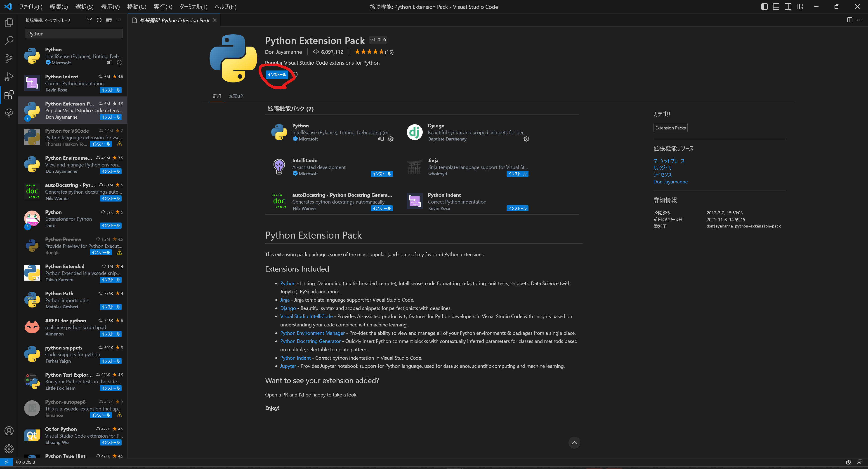Image resolution: width=868 pixels, height=469 pixels.
Task: Click the circled インストール button
Action: [277, 75]
